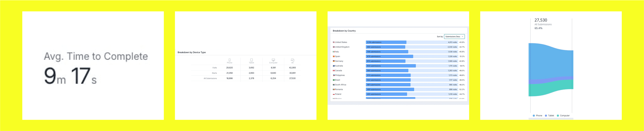Click the United Kingdom country label
The image size is (644, 131).
coord(342,47)
